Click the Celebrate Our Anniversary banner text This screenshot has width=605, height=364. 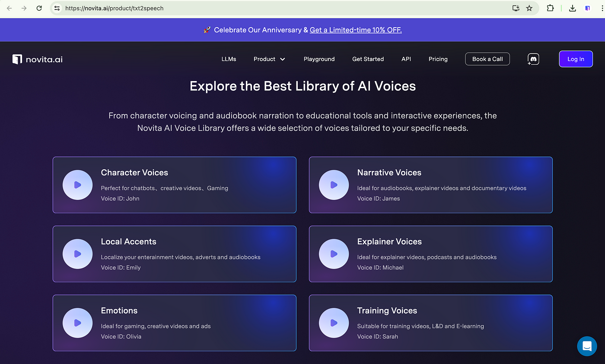(258, 30)
